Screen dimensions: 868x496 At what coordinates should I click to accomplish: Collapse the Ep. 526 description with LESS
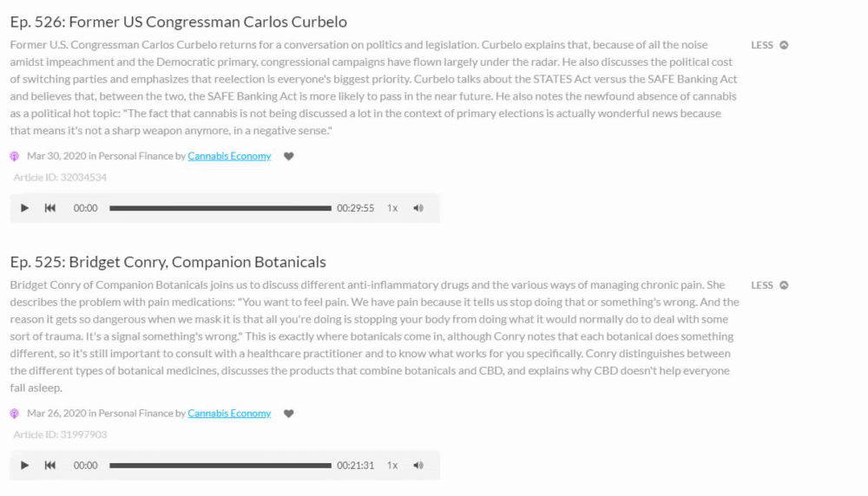769,45
